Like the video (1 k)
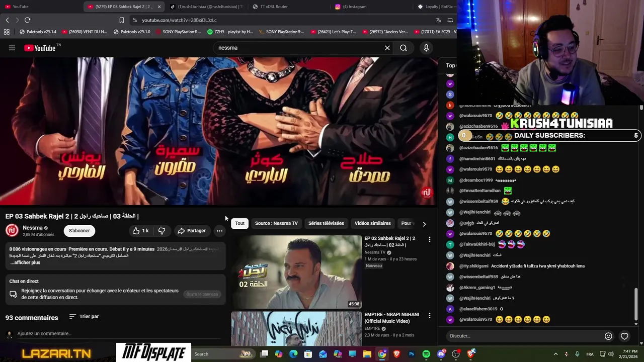The image size is (644, 362). 140,231
